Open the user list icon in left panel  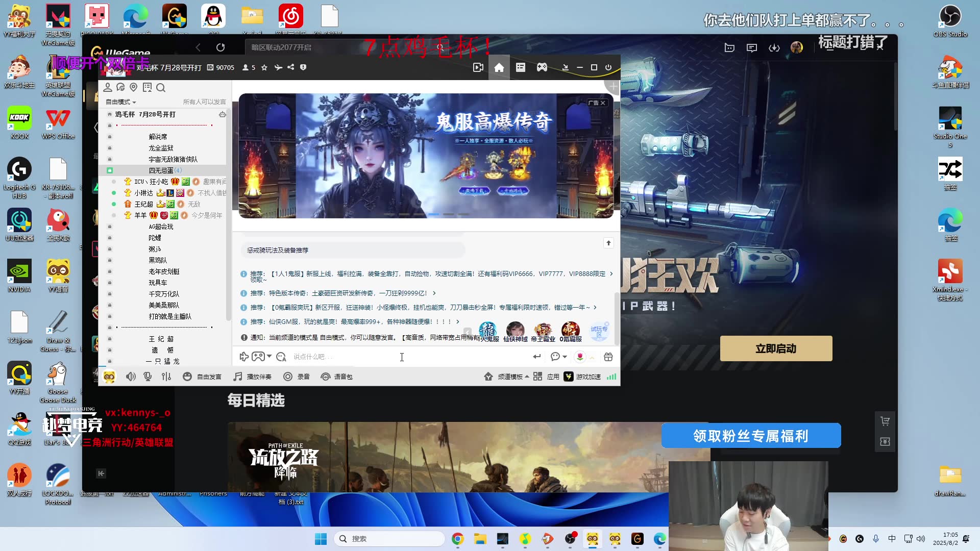(x=108, y=87)
